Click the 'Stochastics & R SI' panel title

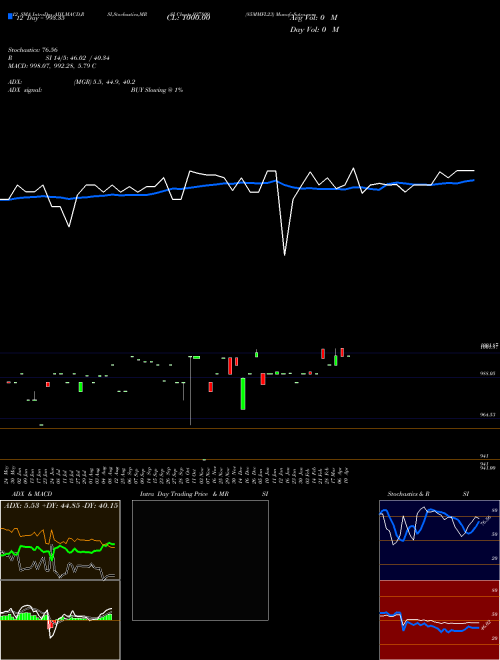[x=428, y=494]
